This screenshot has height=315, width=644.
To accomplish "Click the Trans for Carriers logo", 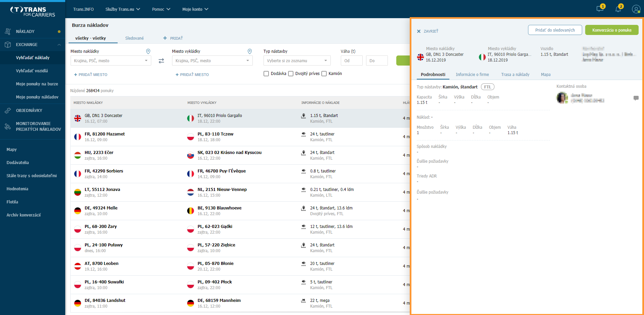I will pyautogui.click(x=33, y=12).
